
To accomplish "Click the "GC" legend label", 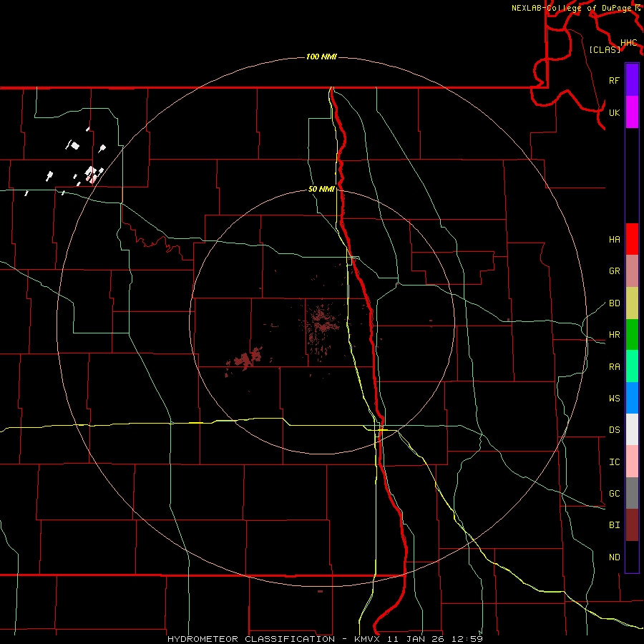I will [615, 494].
